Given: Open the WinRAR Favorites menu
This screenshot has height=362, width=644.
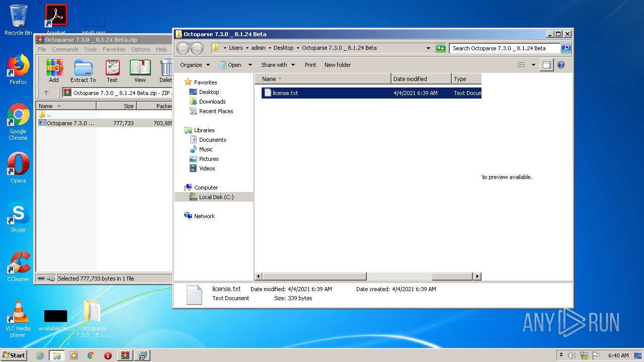Looking at the screenshot, I should pyautogui.click(x=114, y=49).
